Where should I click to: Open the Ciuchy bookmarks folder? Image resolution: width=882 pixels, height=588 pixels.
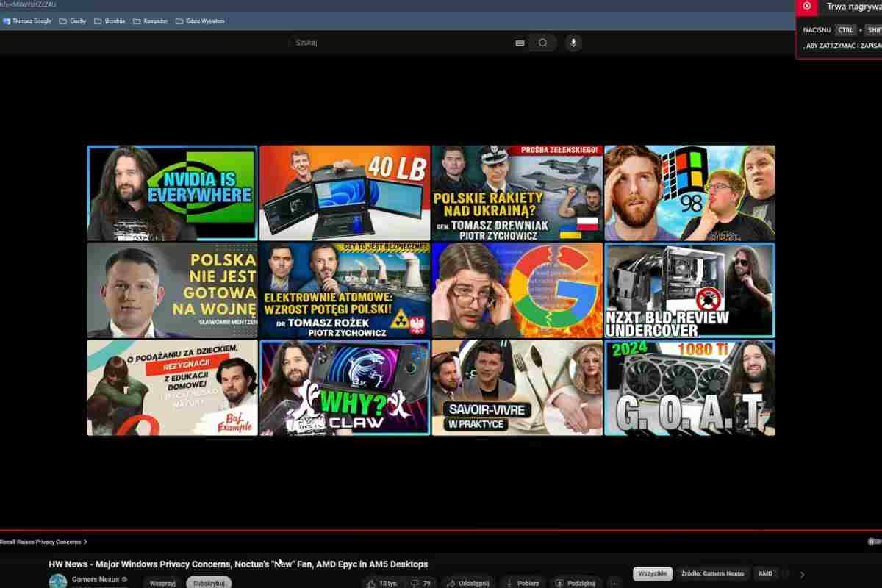[x=72, y=21]
